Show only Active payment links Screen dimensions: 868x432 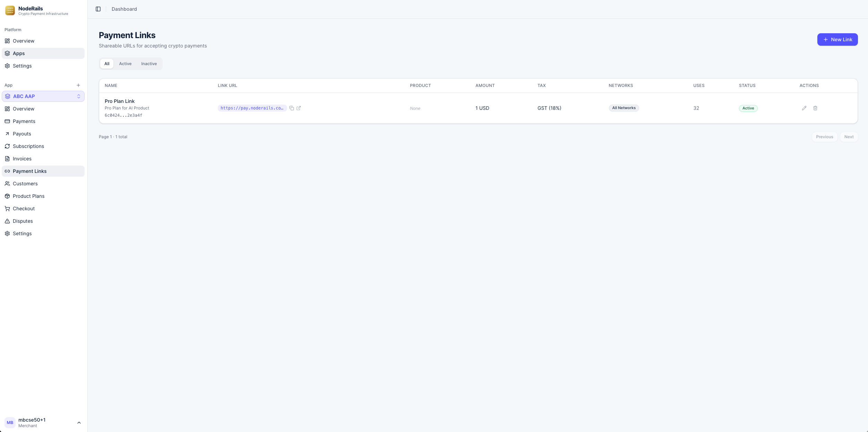coord(125,64)
